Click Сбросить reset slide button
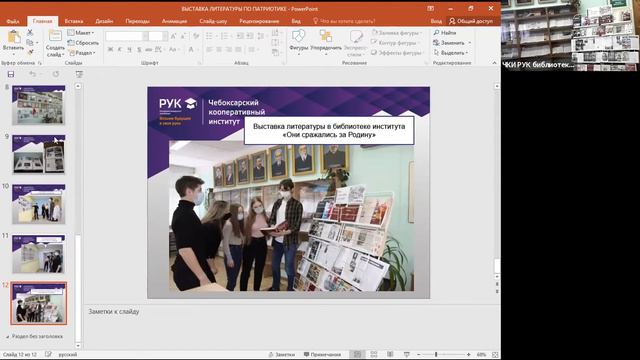This screenshot has height=360, width=640. 83,43
